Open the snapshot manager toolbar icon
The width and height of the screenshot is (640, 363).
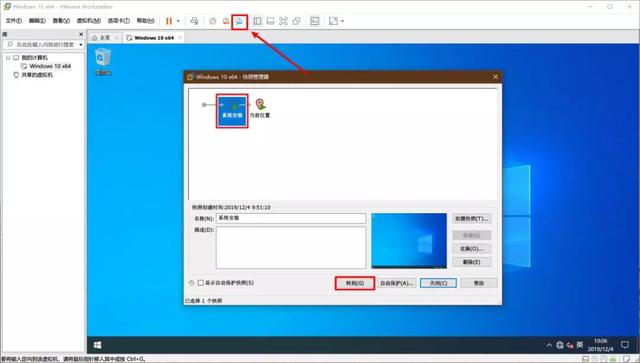240,21
